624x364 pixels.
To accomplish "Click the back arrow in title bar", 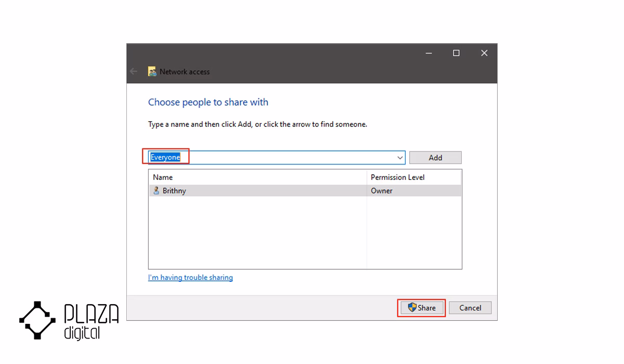I will pyautogui.click(x=134, y=72).
